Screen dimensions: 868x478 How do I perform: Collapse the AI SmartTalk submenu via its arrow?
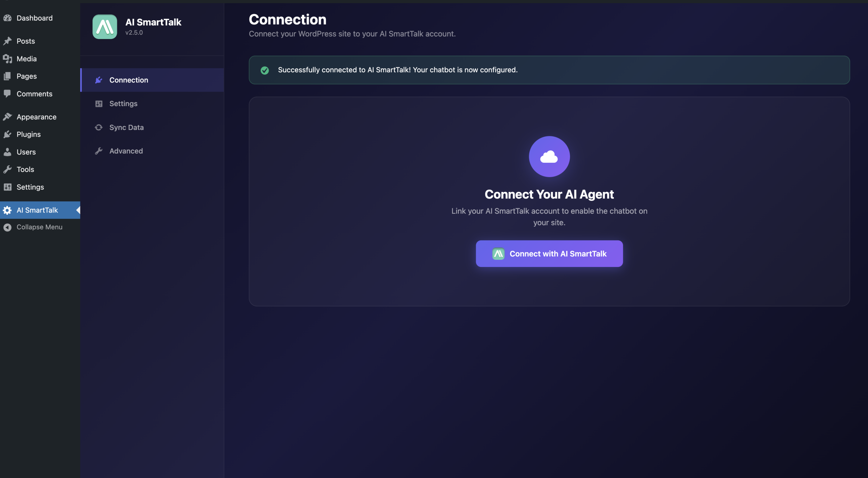click(x=78, y=210)
